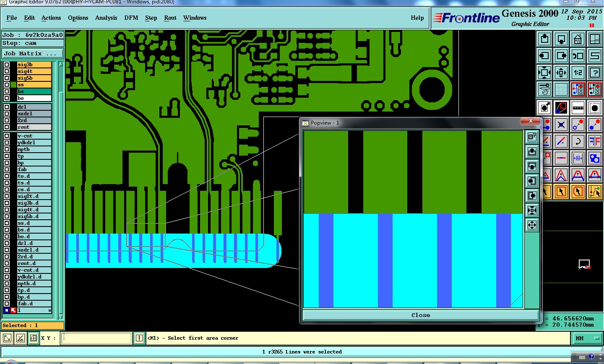Click the mirror F icon
The image size is (604, 364).
click(595, 141)
